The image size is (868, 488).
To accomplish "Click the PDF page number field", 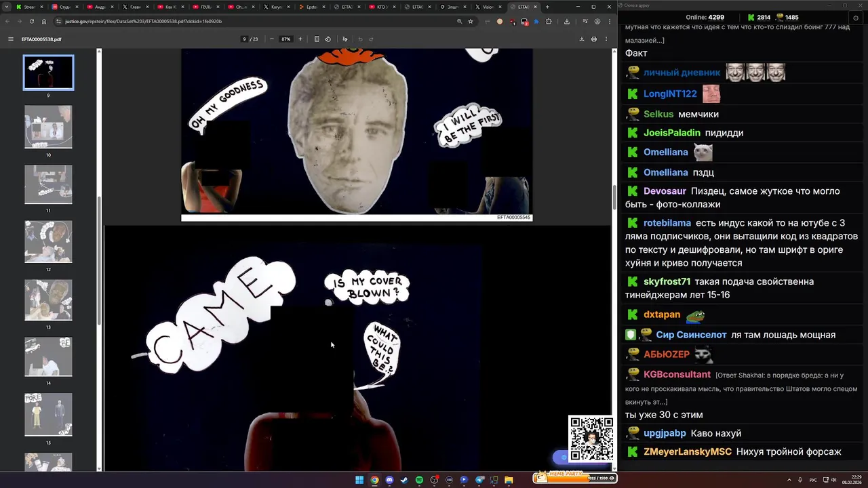I will click(x=244, y=39).
